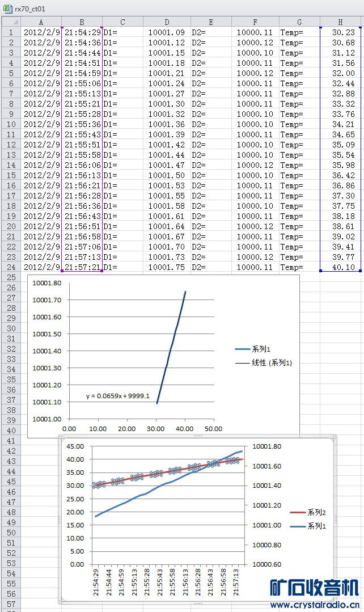The image size is (364, 612).
Task: Click cell value 10001.09
Action: pyautogui.click(x=167, y=32)
